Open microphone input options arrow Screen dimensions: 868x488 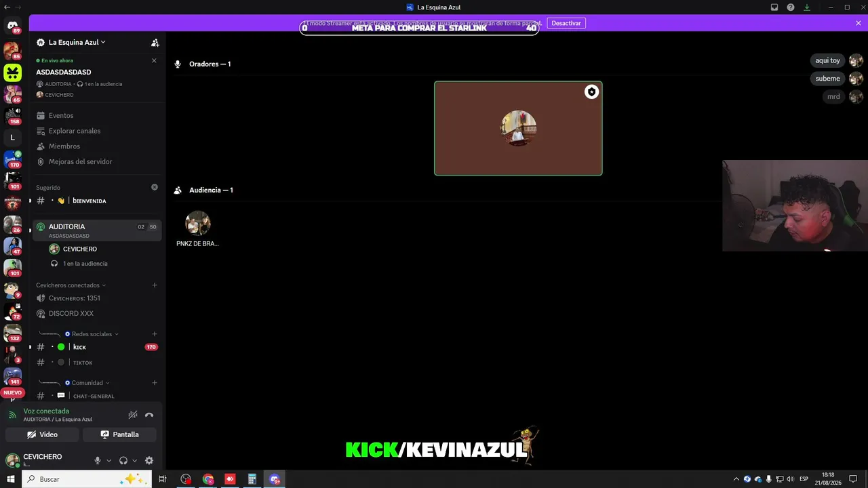(108, 461)
